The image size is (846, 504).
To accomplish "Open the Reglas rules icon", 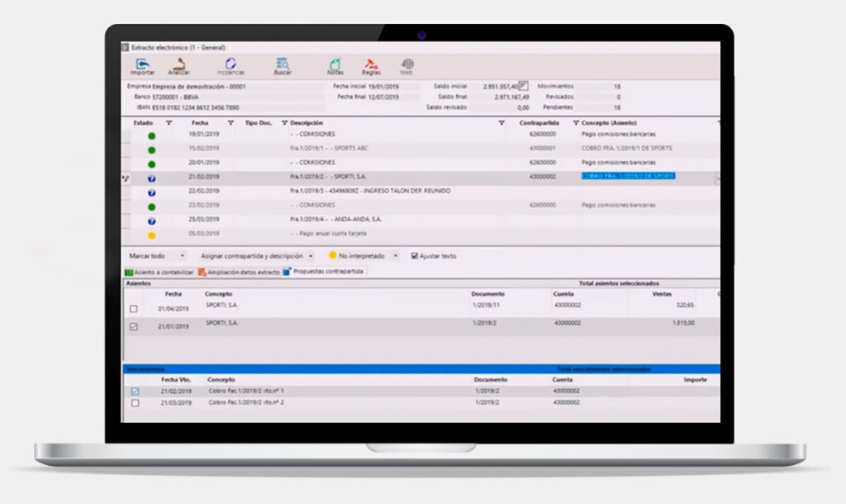I will coord(372,66).
